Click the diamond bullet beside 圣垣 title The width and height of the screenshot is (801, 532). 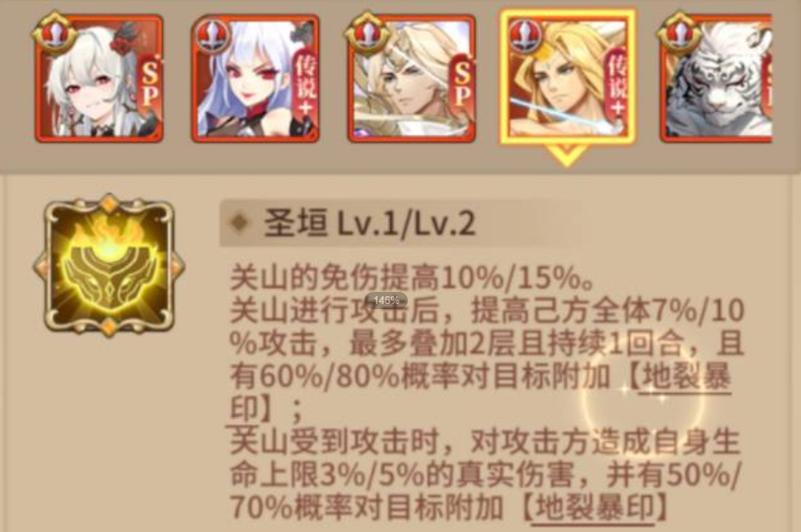coord(239,222)
